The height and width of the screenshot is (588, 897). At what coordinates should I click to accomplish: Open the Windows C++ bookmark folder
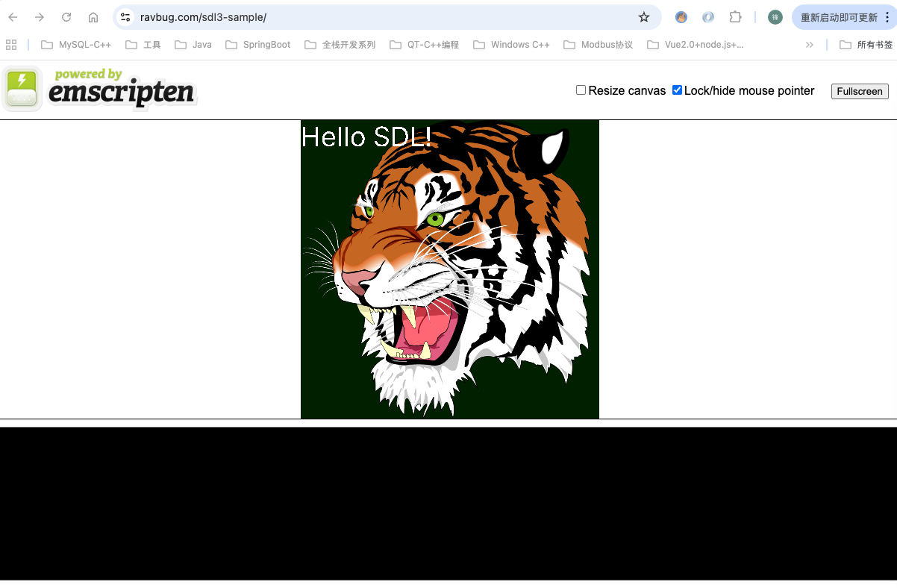tap(511, 45)
